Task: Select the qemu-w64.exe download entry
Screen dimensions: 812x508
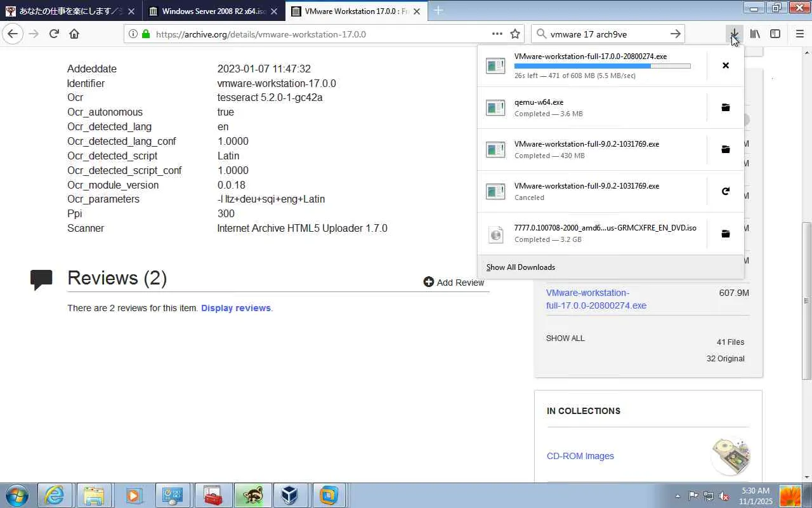Action: [x=592, y=107]
